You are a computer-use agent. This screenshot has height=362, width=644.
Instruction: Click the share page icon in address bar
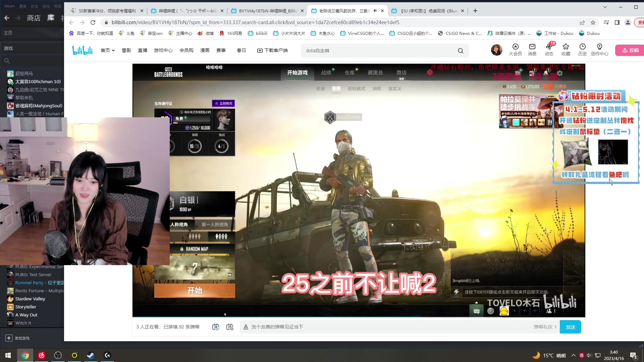pos(582,22)
